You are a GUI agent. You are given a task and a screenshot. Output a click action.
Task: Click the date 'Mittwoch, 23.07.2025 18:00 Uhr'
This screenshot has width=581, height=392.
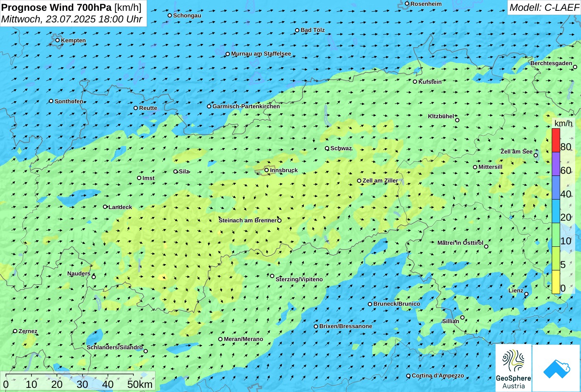pos(72,19)
